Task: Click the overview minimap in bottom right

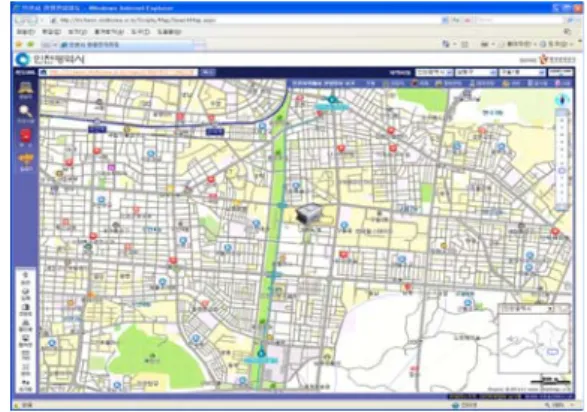Action: (535, 344)
